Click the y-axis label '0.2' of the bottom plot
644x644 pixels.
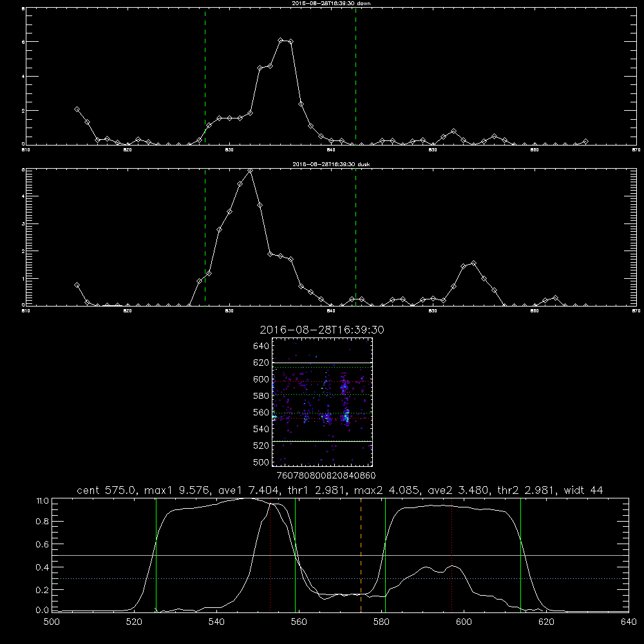click(43, 590)
